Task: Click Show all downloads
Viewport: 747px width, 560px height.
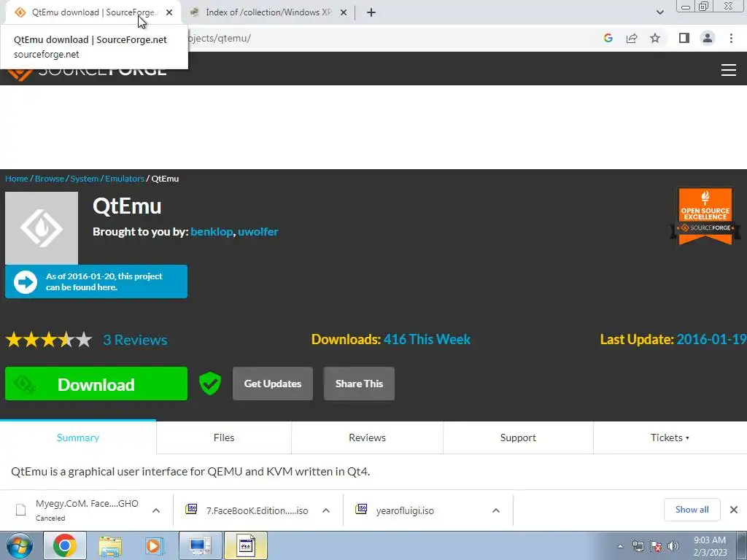Action: [x=692, y=510]
